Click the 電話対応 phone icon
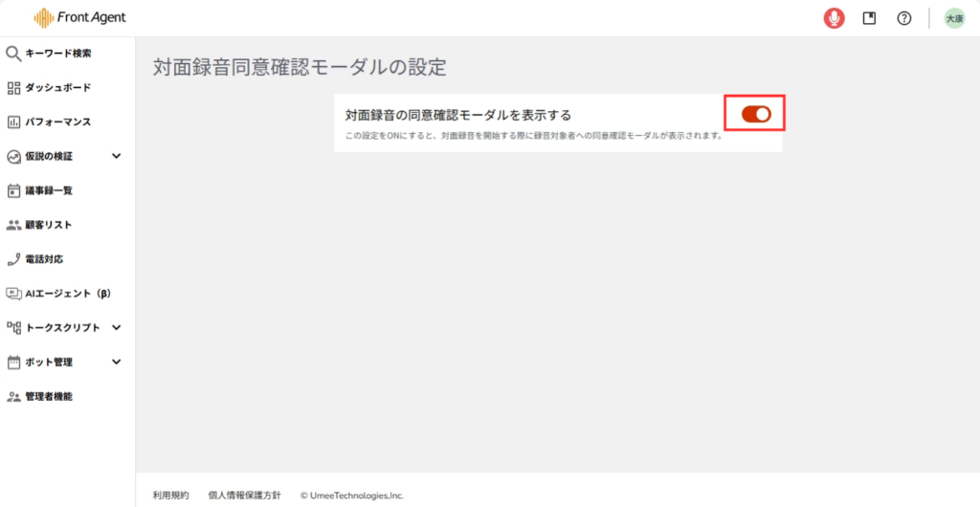Viewport: 980px width, 507px height. pyautogui.click(x=13, y=259)
